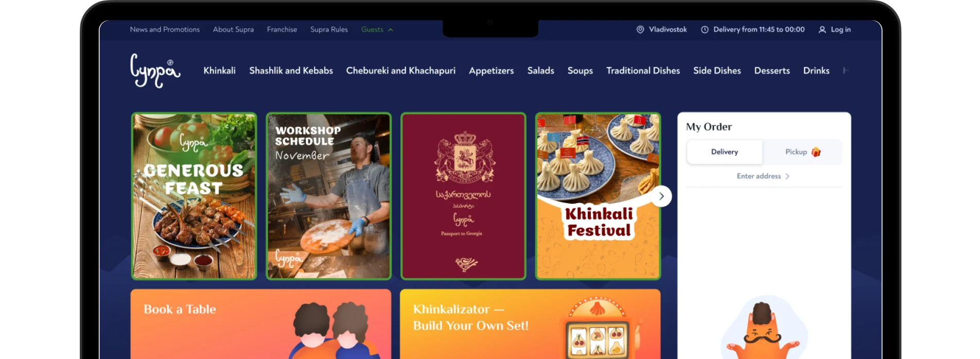
Task: Click the next arrow on the promo carousel
Action: coord(661,196)
